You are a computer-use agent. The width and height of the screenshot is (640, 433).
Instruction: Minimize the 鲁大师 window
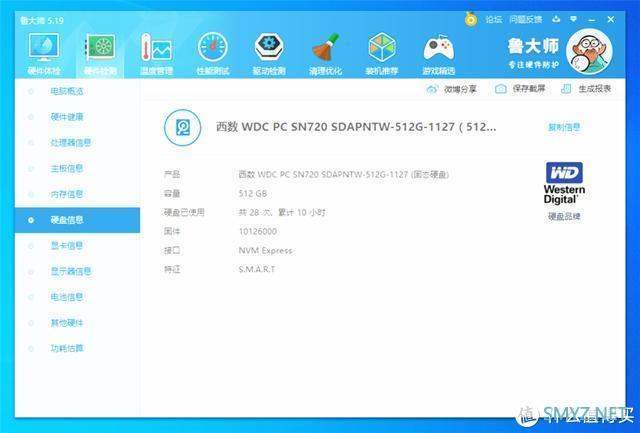(x=592, y=20)
